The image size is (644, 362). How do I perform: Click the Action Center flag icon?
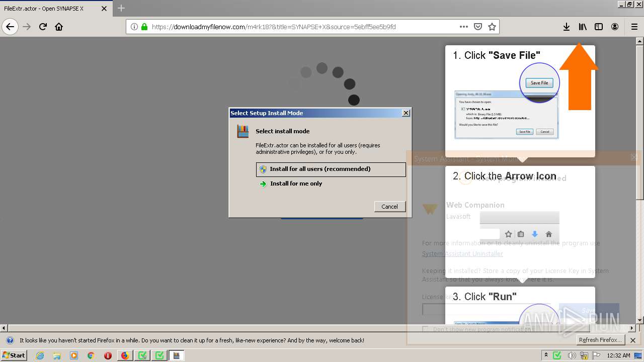(597, 355)
